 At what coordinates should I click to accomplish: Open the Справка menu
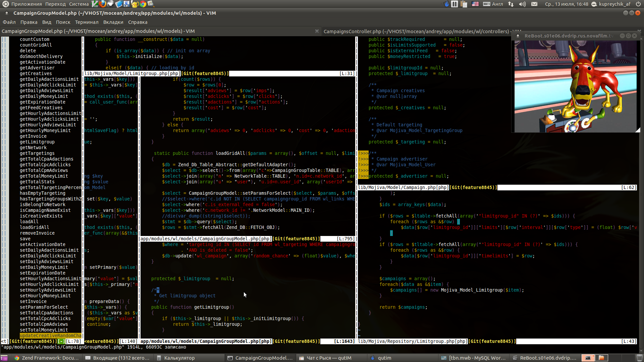[138, 22]
